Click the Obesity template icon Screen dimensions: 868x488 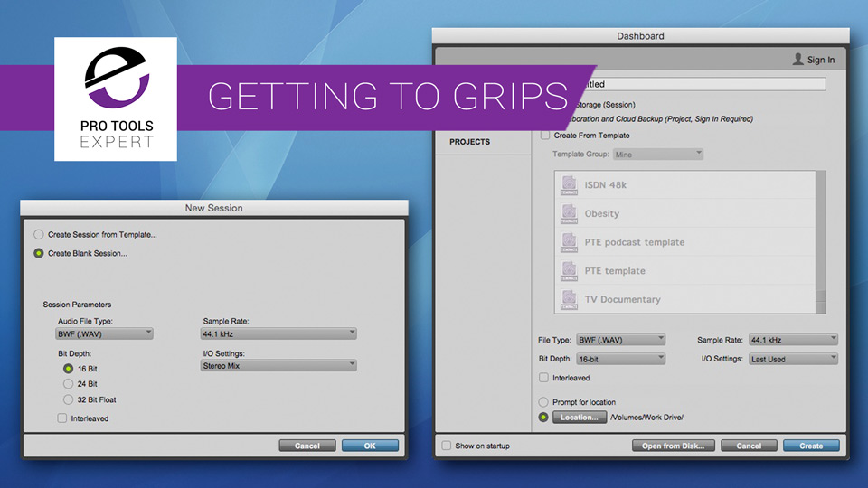(x=569, y=213)
